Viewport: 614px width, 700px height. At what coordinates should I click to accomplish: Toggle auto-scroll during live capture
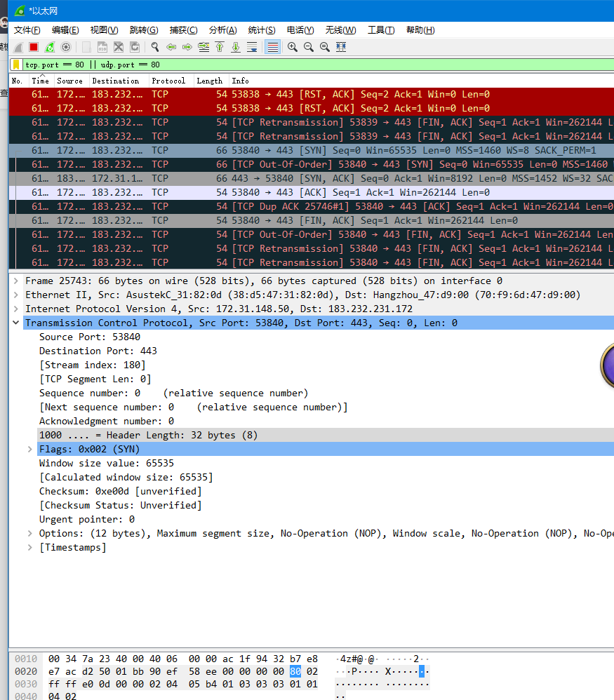coord(252,47)
